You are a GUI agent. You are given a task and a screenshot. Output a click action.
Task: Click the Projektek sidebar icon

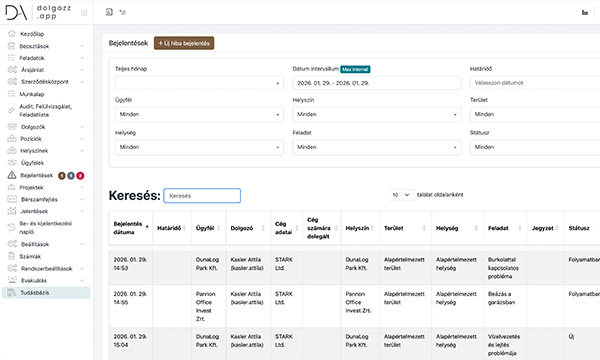click(x=11, y=187)
